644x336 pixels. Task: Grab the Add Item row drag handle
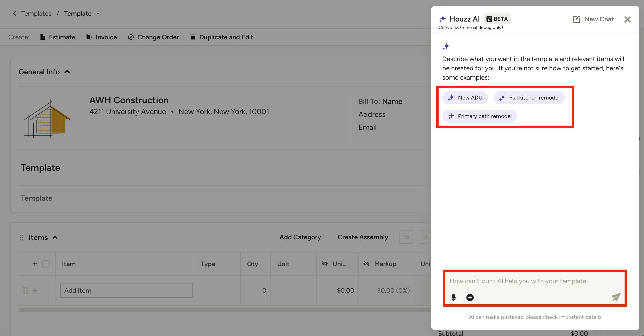(25, 290)
